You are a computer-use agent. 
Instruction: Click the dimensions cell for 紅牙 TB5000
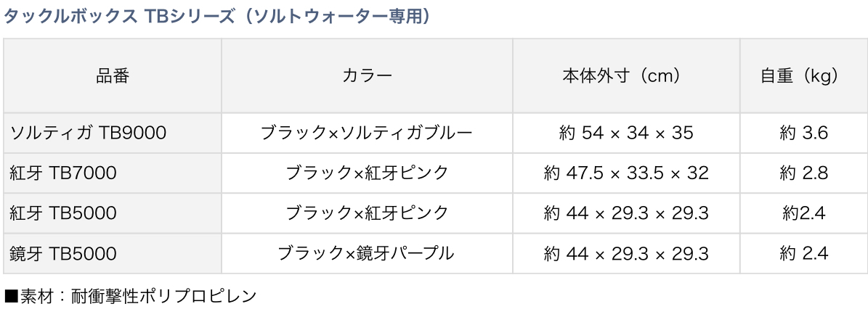626,213
